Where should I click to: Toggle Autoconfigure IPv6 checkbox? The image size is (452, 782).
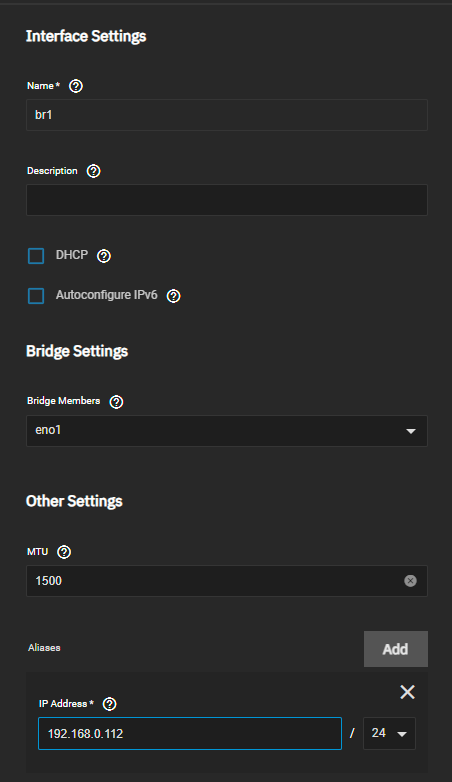pos(36,296)
